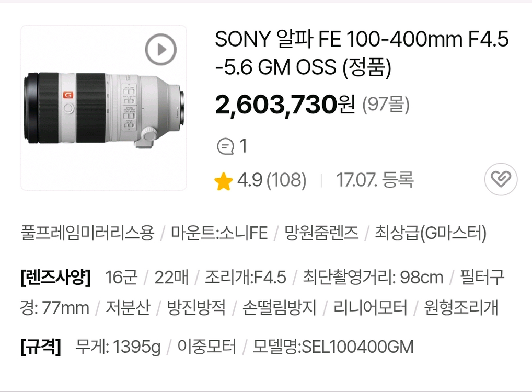
Task: Click the yellow star rating icon
Action: [x=224, y=179]
